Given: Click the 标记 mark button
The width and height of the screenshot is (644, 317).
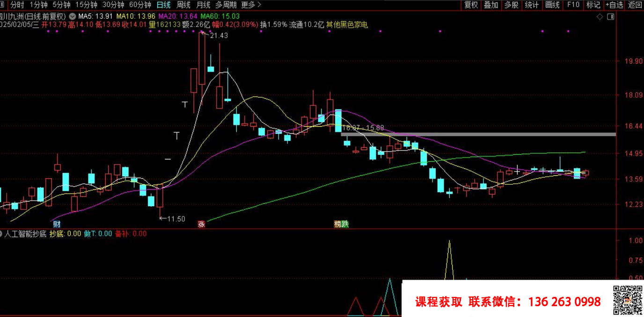Looking at the screenshot, I should [593, 5].
